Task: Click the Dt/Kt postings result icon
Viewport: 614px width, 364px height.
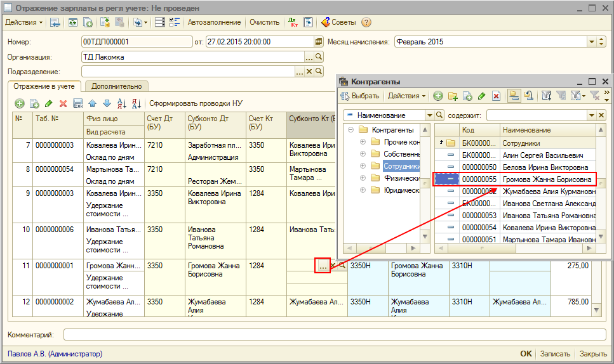Action: [x=293, y=22]
